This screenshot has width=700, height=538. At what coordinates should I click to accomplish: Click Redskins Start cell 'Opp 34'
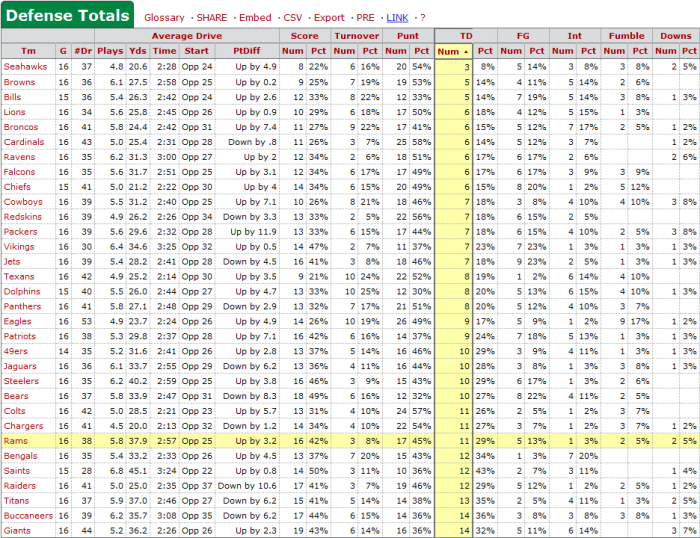(x=197, y=217)
